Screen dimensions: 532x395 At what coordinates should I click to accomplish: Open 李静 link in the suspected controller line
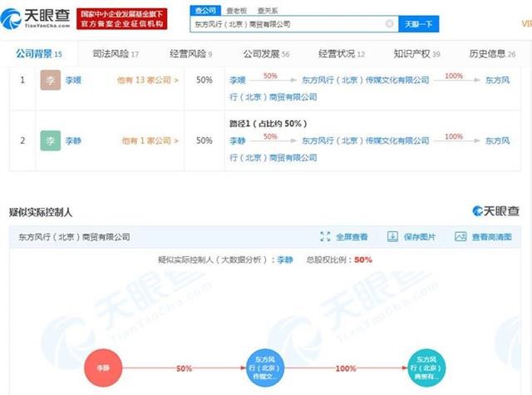pos(284,260)
